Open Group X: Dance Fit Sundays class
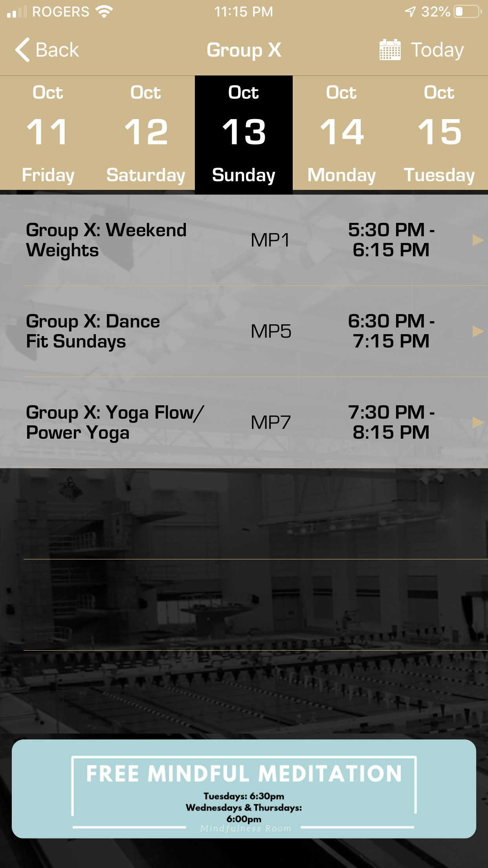Image resolution: width=488 pixels, height=868 pixels. pyautogui.click(x=93, y=331)
